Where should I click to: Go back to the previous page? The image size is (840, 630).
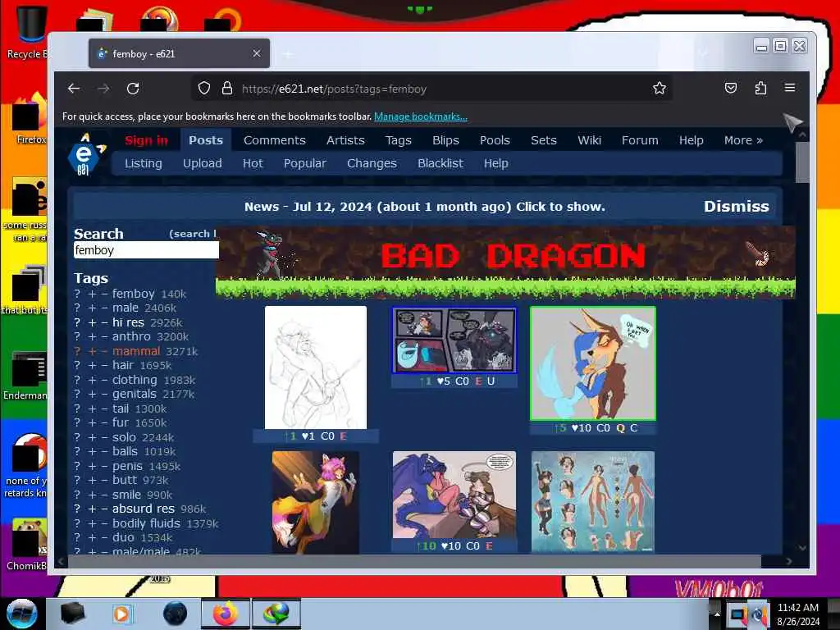point(74,89)
